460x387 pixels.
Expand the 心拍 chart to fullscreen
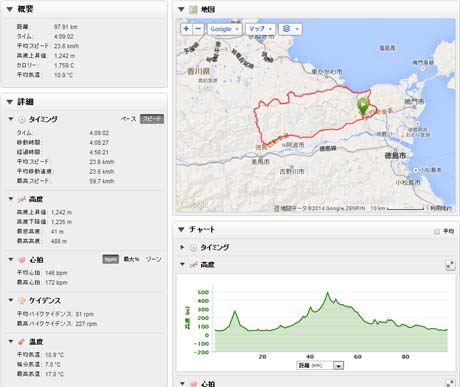coord(450,383)
